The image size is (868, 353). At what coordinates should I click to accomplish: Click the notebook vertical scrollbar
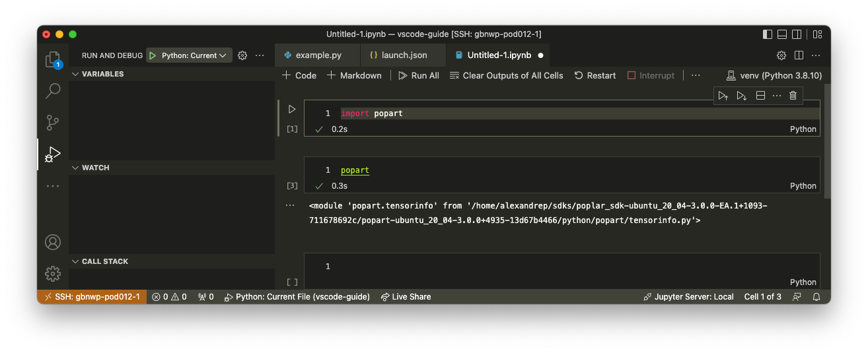pyautogui.click(x=827, y=140)
